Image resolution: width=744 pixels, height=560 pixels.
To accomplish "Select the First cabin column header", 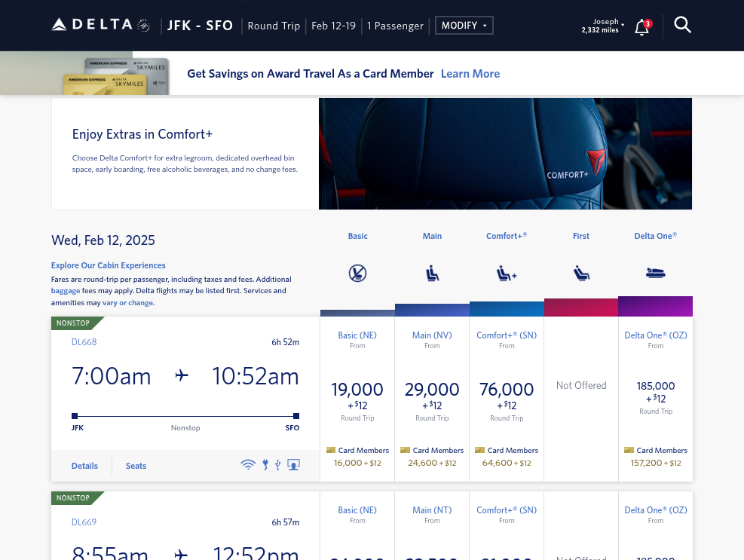I will (580, 236).
